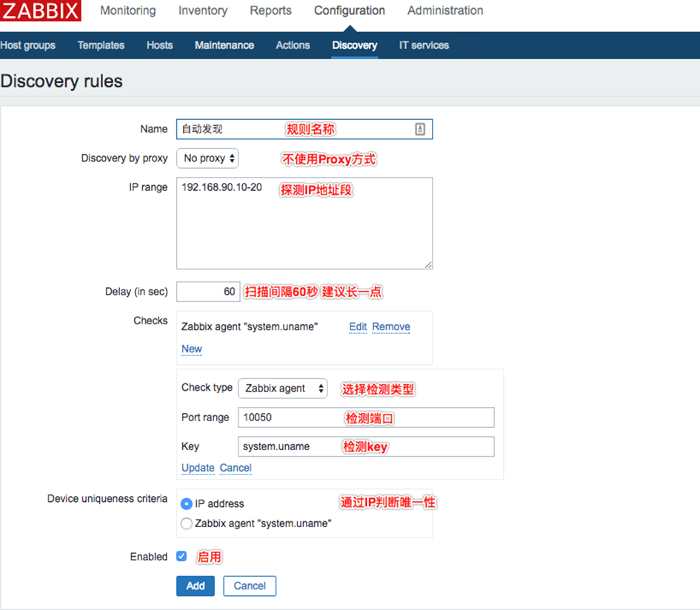Remove the system.uname check

coord(391,326)
